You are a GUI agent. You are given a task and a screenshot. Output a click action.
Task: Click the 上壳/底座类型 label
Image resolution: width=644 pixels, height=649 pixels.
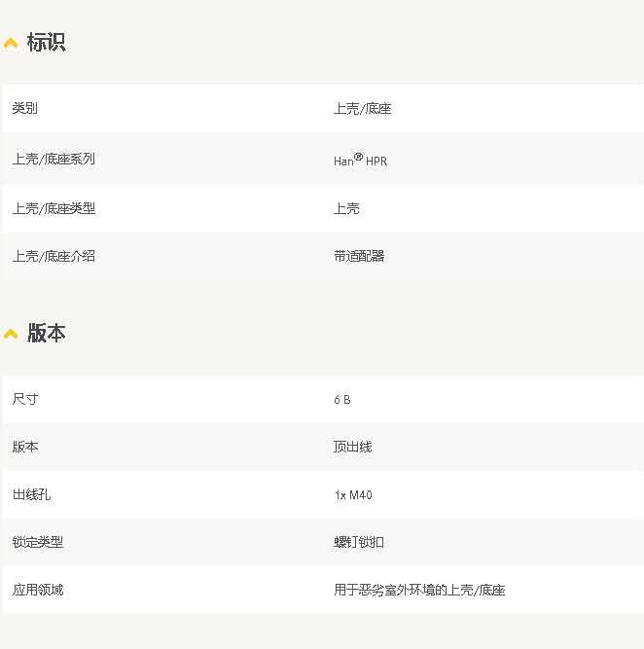click(x=54, y=208)
